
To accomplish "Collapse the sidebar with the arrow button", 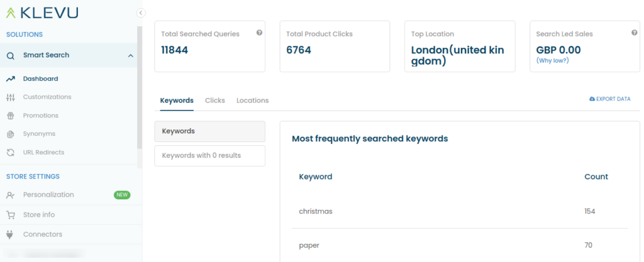I will (x=141, y=13).
